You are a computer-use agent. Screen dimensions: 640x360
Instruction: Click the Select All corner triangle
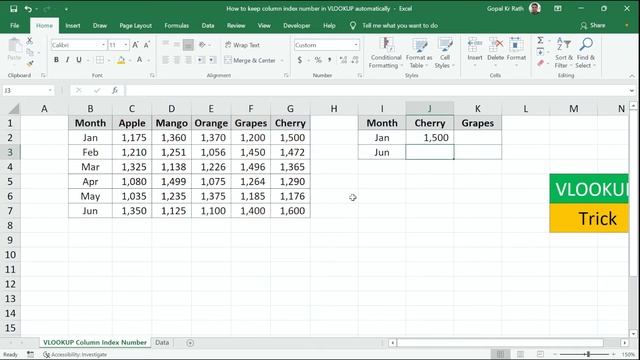(x=14, y=109)
